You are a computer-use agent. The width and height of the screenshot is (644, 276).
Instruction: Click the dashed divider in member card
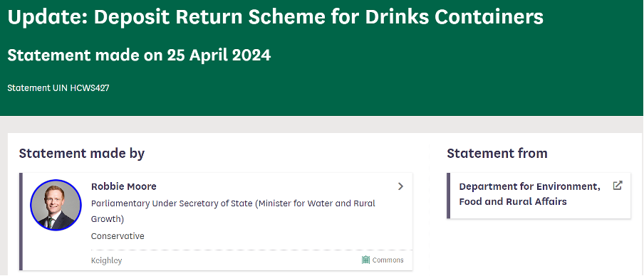[x=251, y=250]
